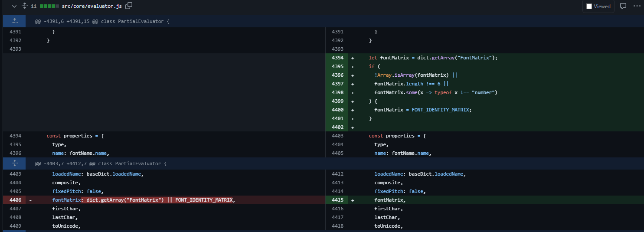Click the expand all lines icon
Viewport: 644px width, 232px height.
[24, 6]
